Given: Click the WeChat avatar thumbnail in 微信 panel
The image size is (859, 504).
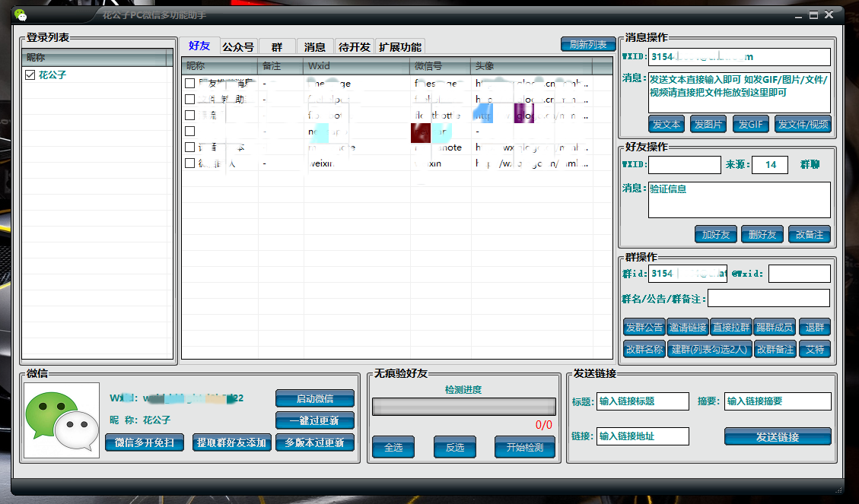Looking at the screenshot, I should coord(62,420).
